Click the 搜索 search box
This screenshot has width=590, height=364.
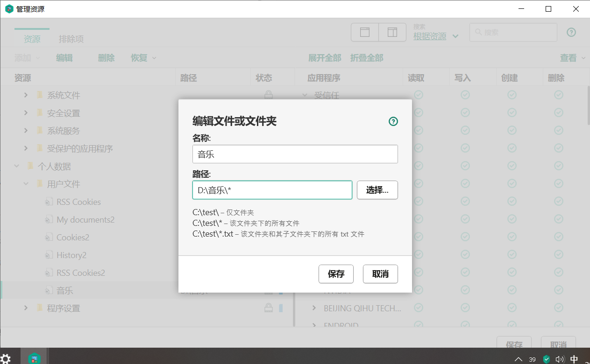point(513,32)
